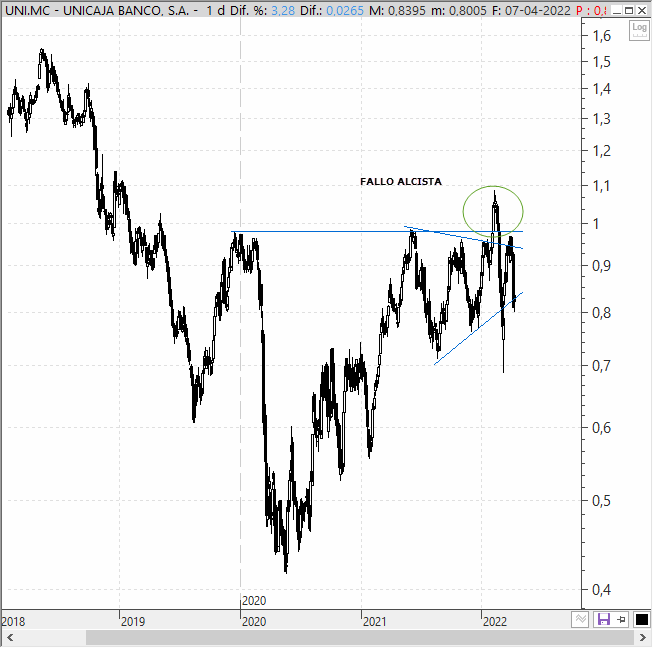Click the 2022 label on the time axis
Screen dimensions: 653x648
pyautogui.click(x=495, y=622)
